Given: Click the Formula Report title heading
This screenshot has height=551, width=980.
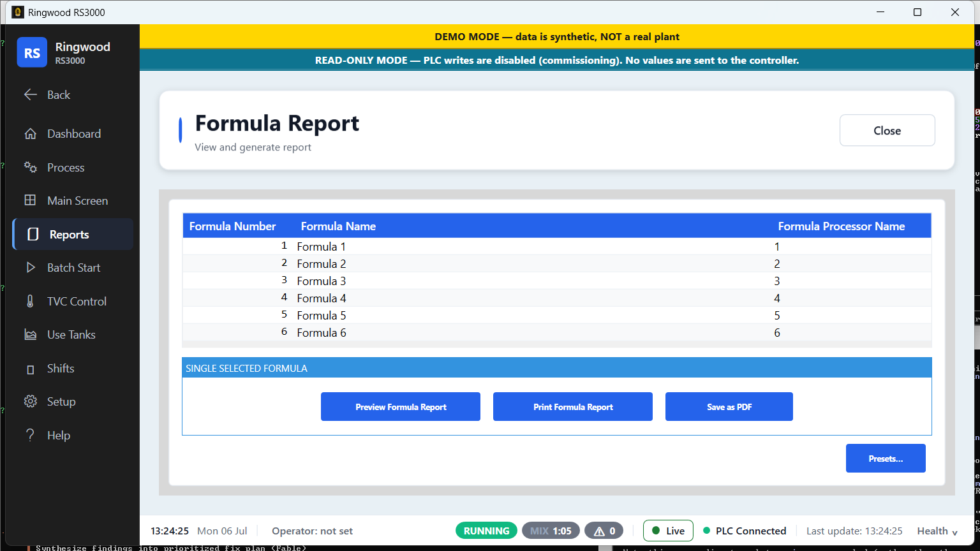Looking at the screenshot, I should pos(277,123).
